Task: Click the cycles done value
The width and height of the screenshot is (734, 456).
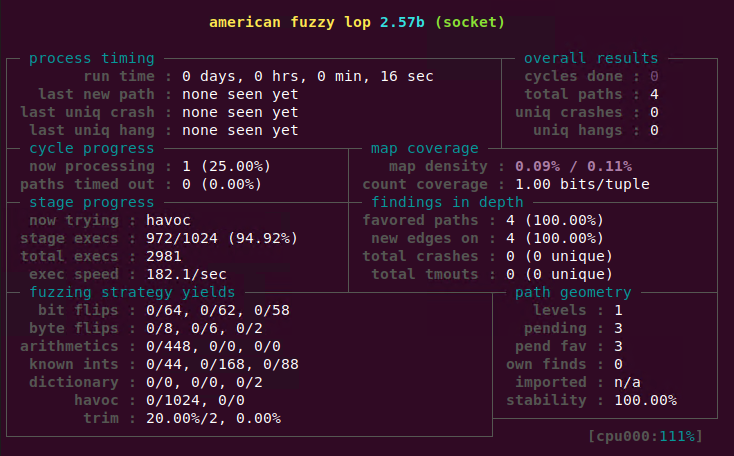Action: click(x=654, y=76)
